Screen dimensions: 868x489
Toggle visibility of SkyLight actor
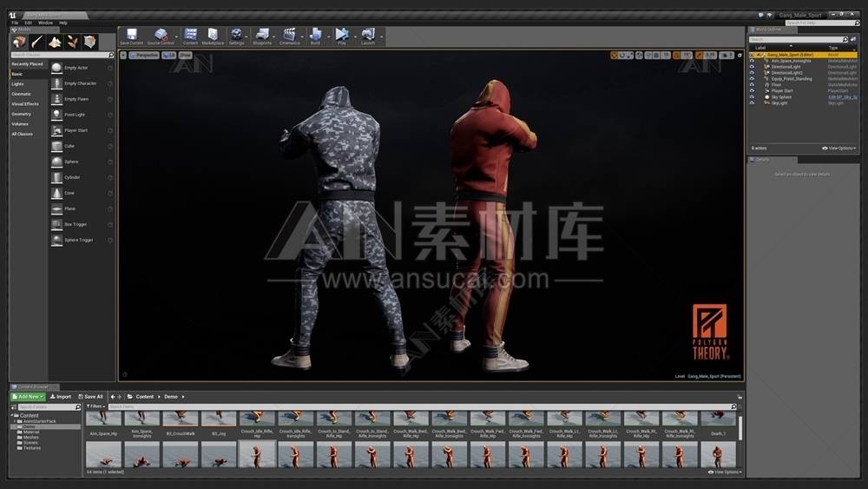point(752,103)
